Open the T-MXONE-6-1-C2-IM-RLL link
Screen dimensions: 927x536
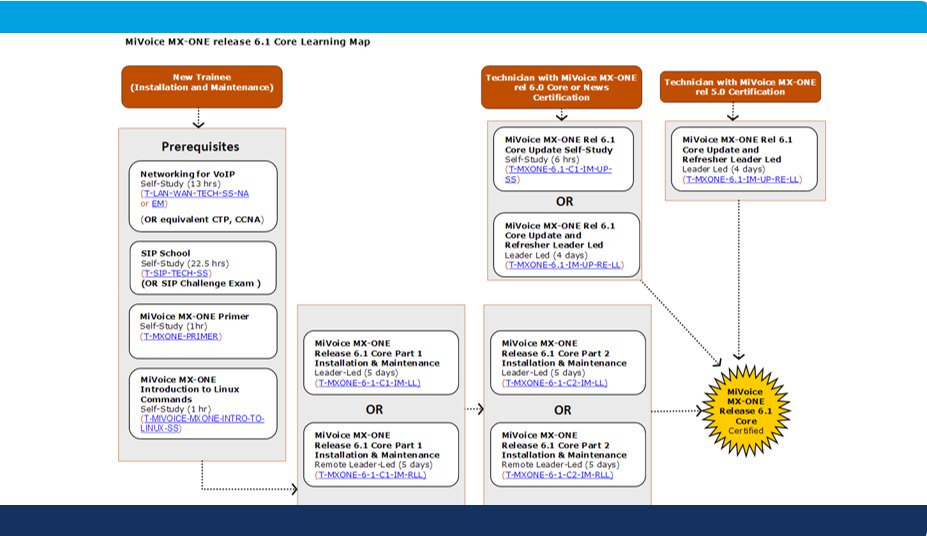tap(559, 475)
